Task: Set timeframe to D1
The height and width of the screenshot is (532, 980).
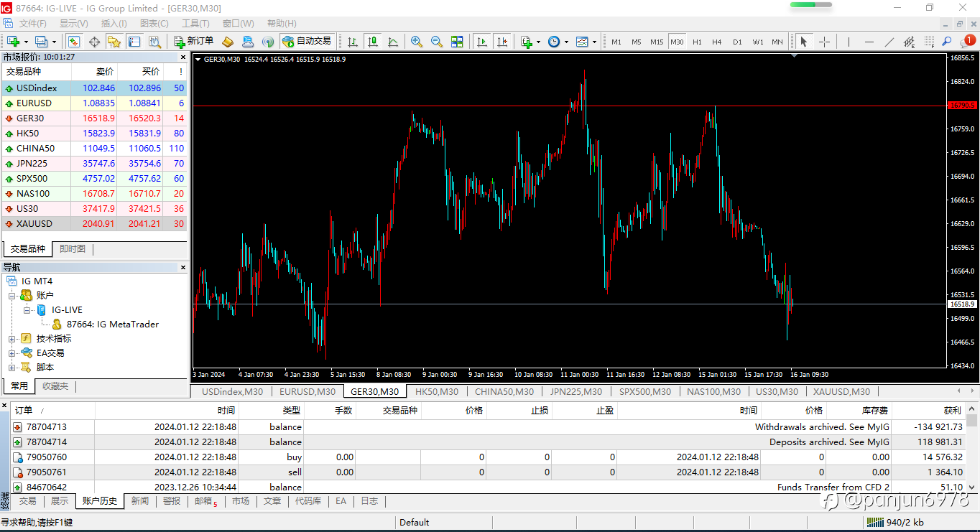Action: (737, 42)
